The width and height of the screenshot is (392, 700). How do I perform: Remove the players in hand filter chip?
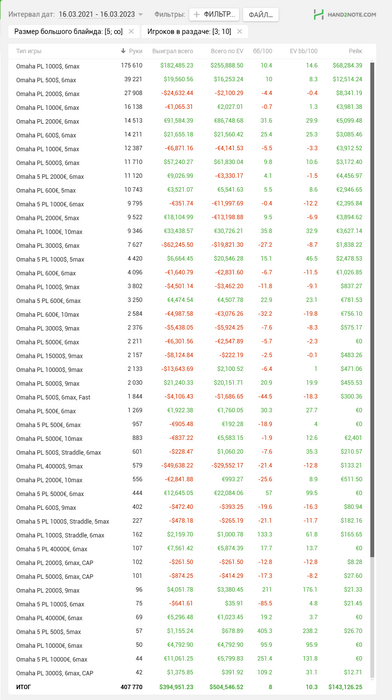coord(239,31)
